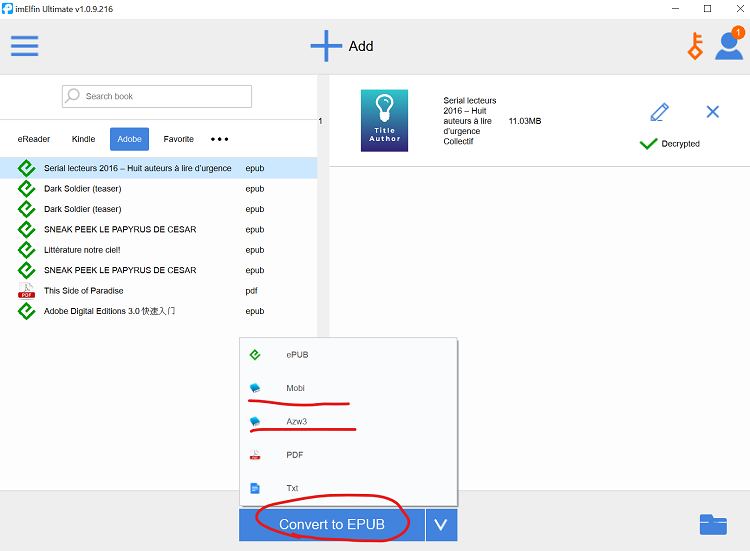This screenshot has height=551, width=750.
Task: Click the Txt document icon in dropdown
Action: point(255,488)
